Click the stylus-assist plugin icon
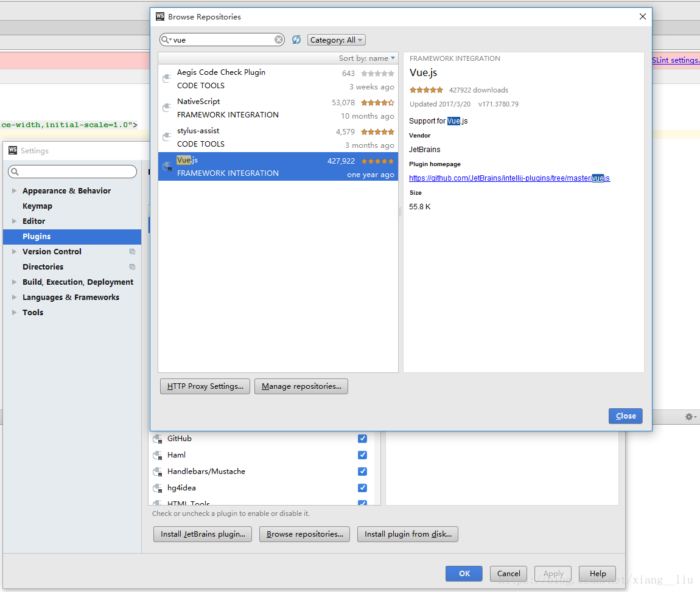The width and height of the screenshot is (700, 592). [167, 137]
